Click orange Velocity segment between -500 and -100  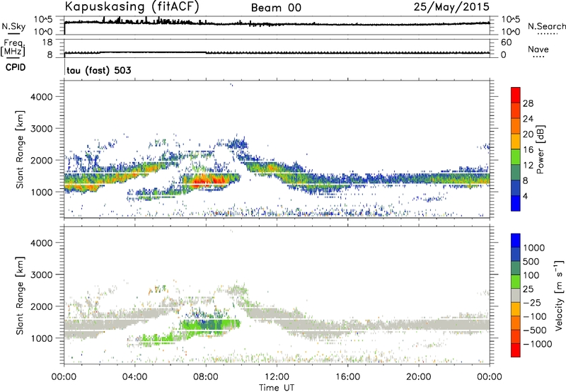pos(516,323)
